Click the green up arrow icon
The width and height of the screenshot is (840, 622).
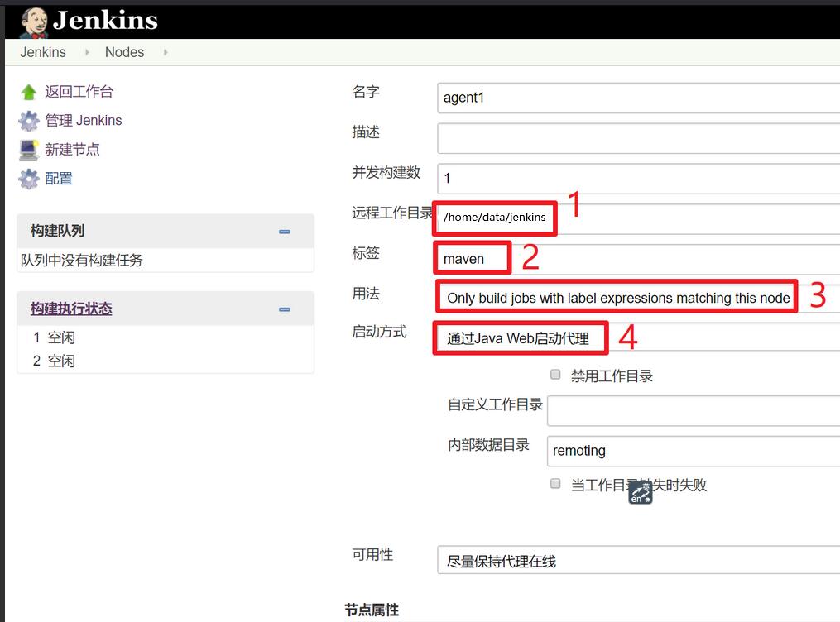pyautogui.click(x=28, y=92)
